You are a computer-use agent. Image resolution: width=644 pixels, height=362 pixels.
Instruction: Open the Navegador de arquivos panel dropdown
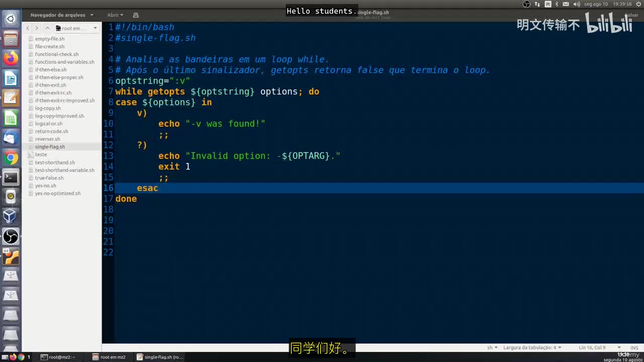pyautogui.click(x=61, y=15)
